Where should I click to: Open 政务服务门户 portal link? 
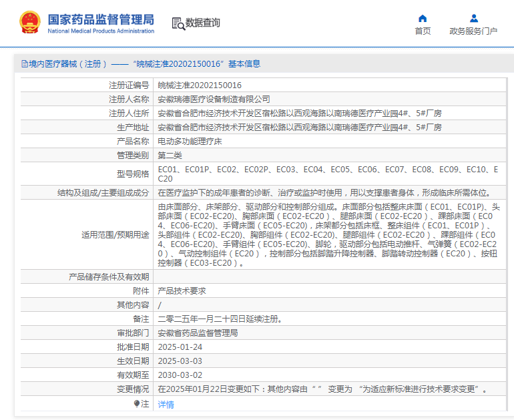click(x=473, y=31)
